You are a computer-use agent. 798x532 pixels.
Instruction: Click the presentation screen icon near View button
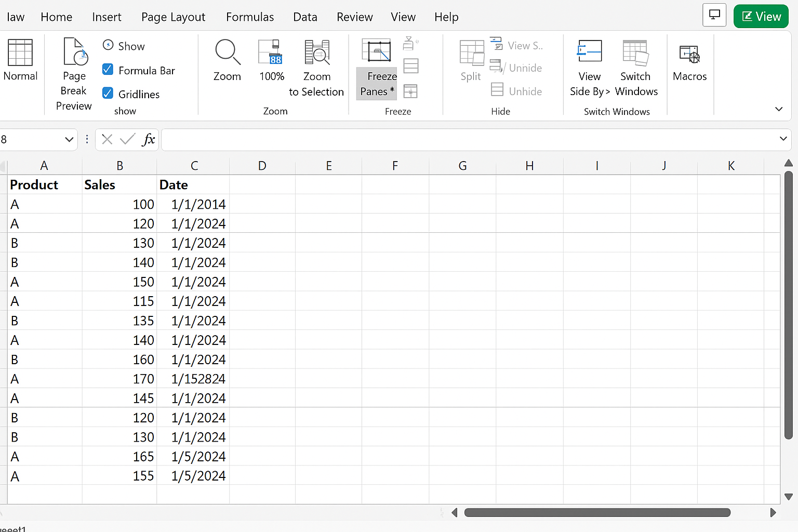point(714,15)
